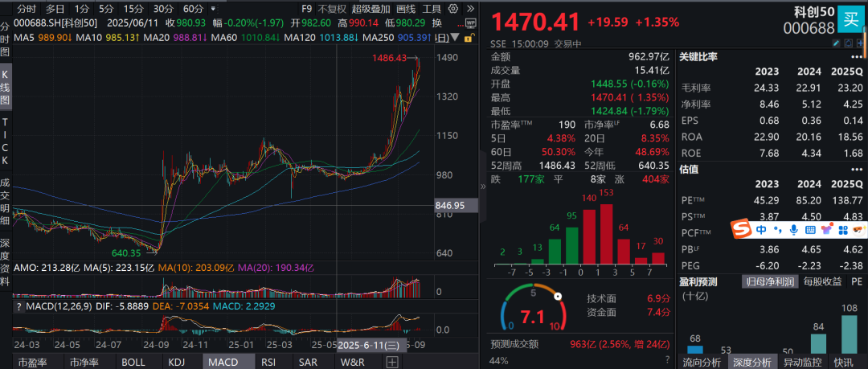Open 超级叠加 overlay menu
Viewport: 868px width, 369px height.
(x=371, y=9)
